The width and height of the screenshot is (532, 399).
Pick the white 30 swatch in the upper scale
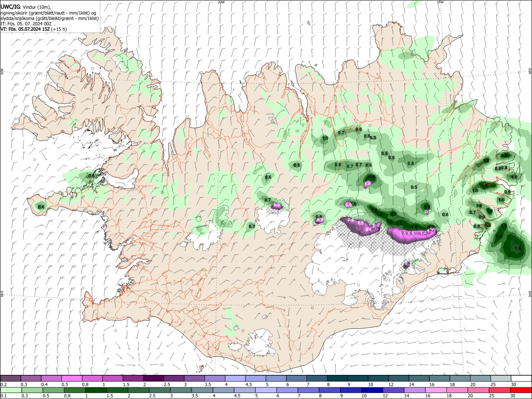(x=520, y=378)
